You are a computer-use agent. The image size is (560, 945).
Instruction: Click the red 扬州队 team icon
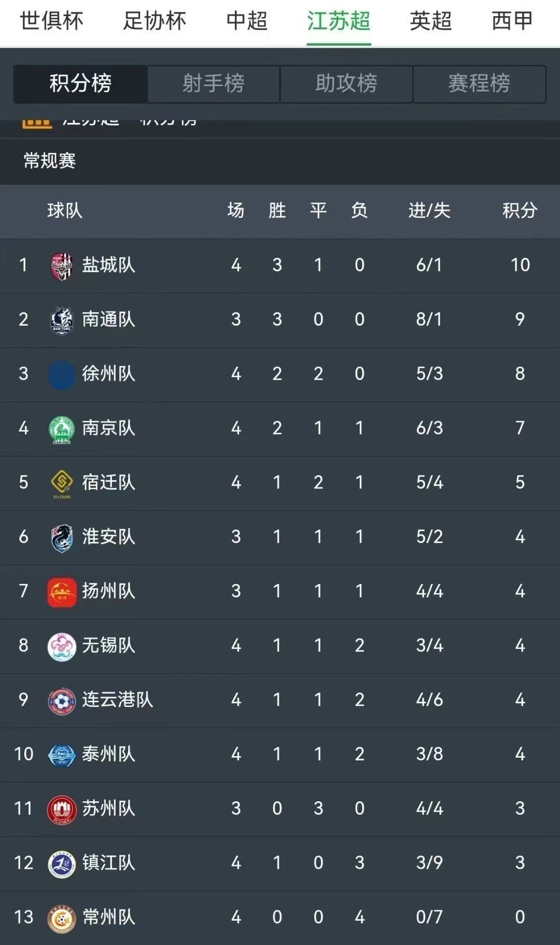click(x=61, y=592)
